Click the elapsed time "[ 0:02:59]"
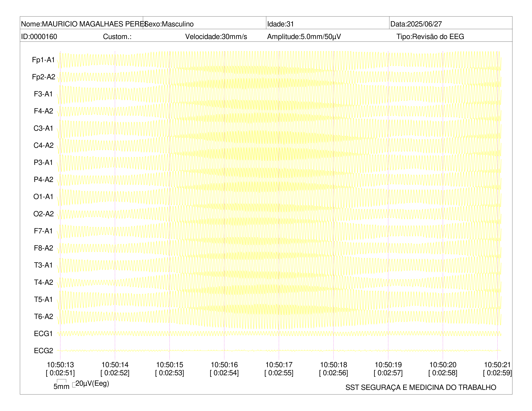Image resolution: width=532 pixels, height=411 pixels. click(497, 373)
